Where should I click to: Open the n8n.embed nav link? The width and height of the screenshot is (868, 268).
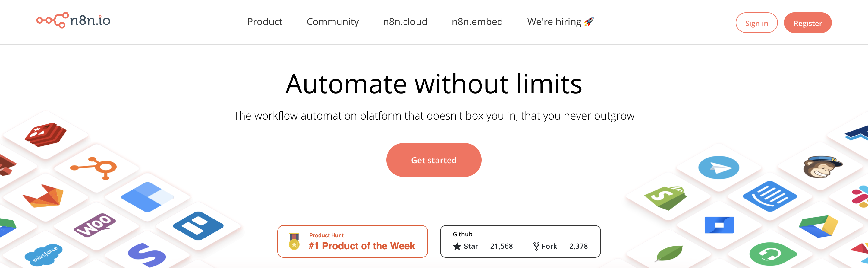477,22
